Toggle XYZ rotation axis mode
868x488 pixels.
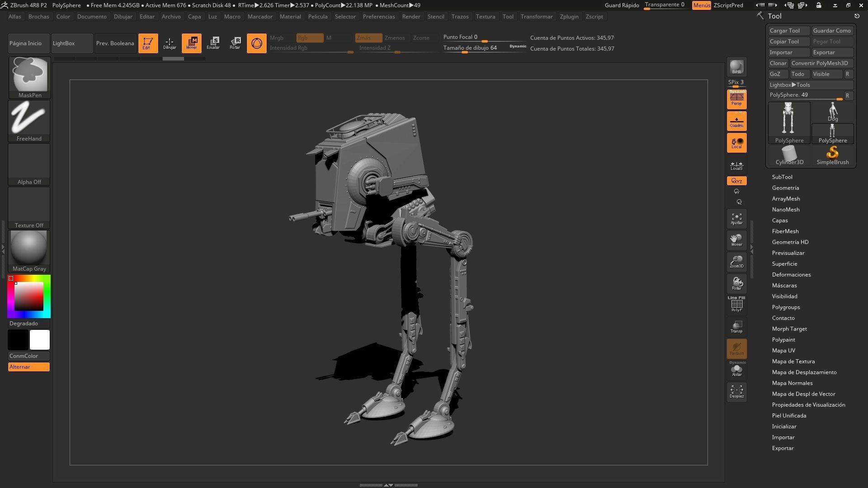tap(736, 181)
